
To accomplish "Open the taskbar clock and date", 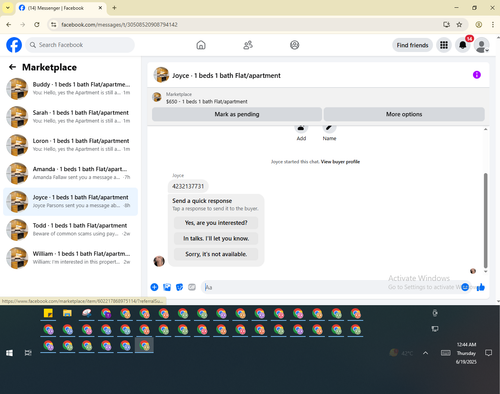I will pos(466,353).
